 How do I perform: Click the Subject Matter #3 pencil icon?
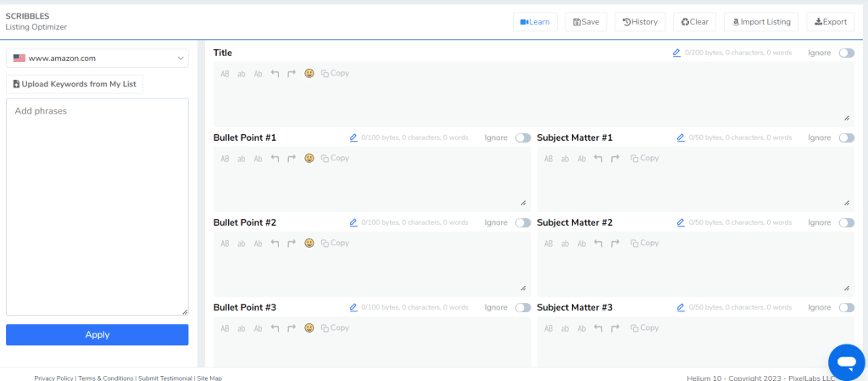pos(681,307)
